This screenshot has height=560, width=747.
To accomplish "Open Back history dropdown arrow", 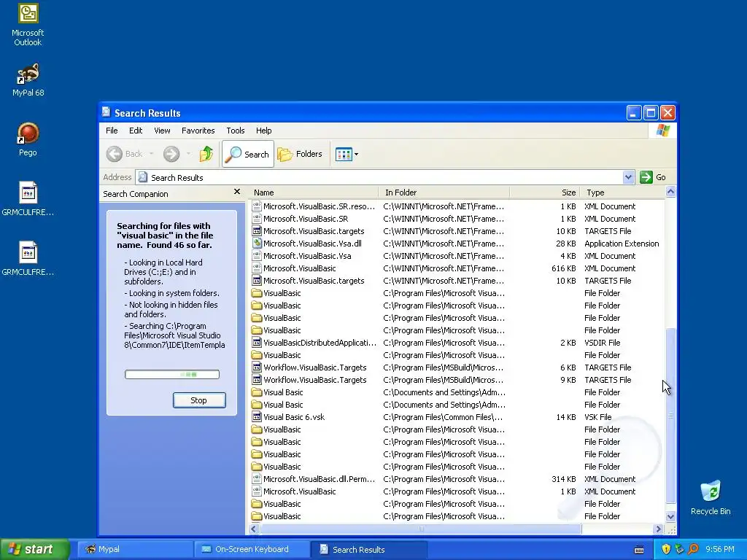I will (x=151, y=154).
